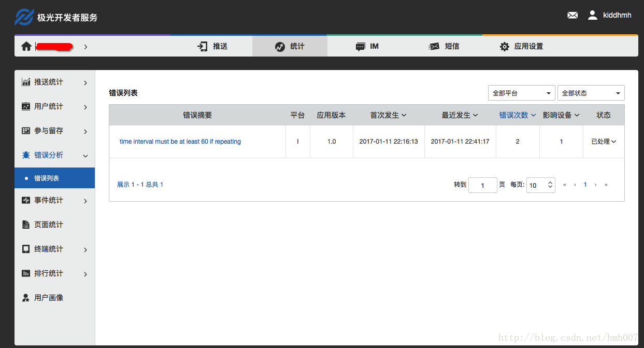
Task: Expand the 用户统计 sidebar chevron
Action: click(x=85, y=107)
